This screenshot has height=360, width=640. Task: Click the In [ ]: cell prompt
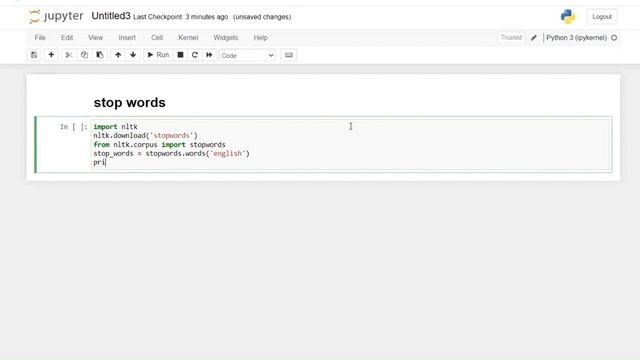pyautogui.click(x=73, y=127)
